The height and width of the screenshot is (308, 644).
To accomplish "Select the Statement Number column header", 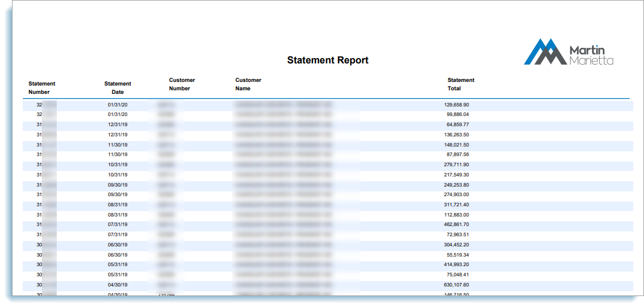I will coord(42,88).
